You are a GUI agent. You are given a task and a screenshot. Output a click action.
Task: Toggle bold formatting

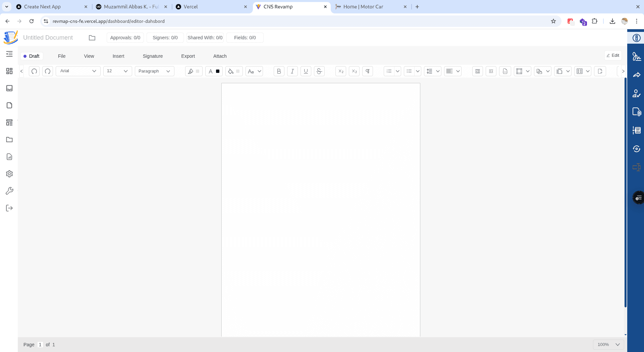279,71
